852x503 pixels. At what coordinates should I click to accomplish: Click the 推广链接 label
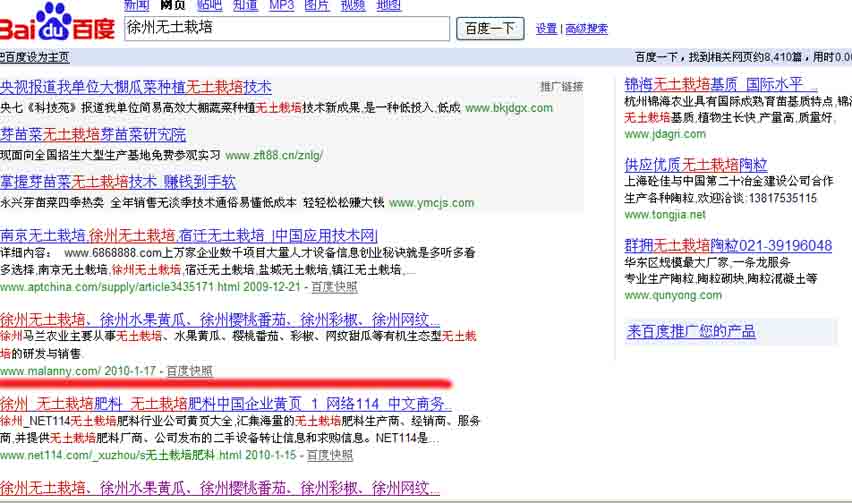click(x=561, y=86)
